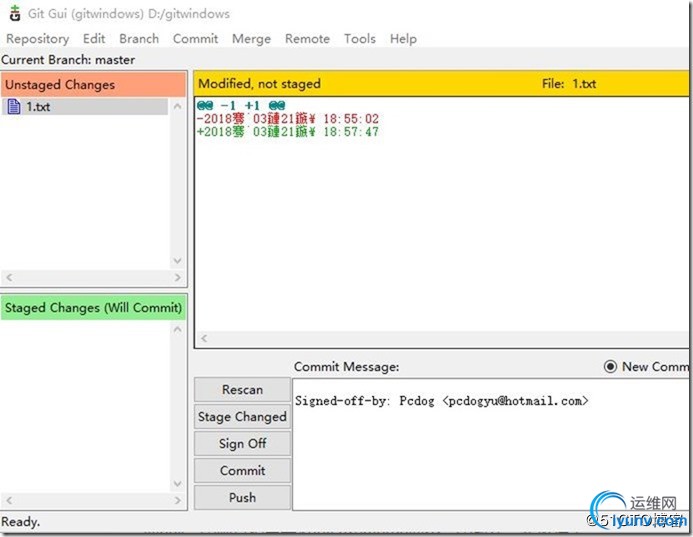Open the Branch menu
Viewport: 693px width, 537px height.
click(139, 39)
